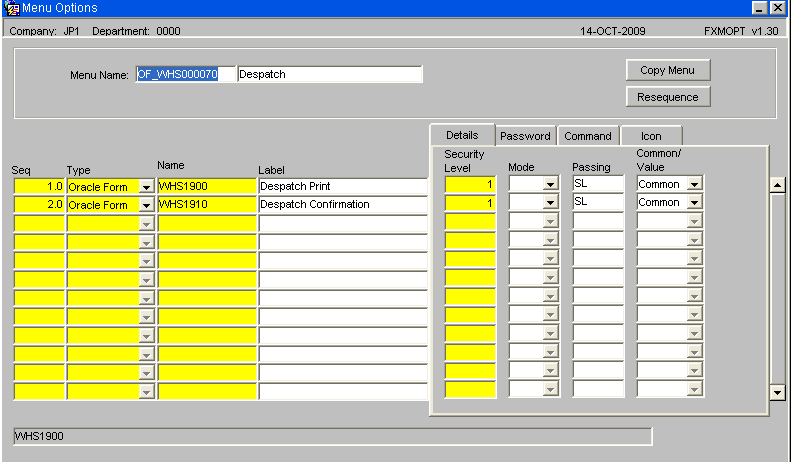Click Security Level field of the Despatch Confirmation row

click(x=470, y=203)
